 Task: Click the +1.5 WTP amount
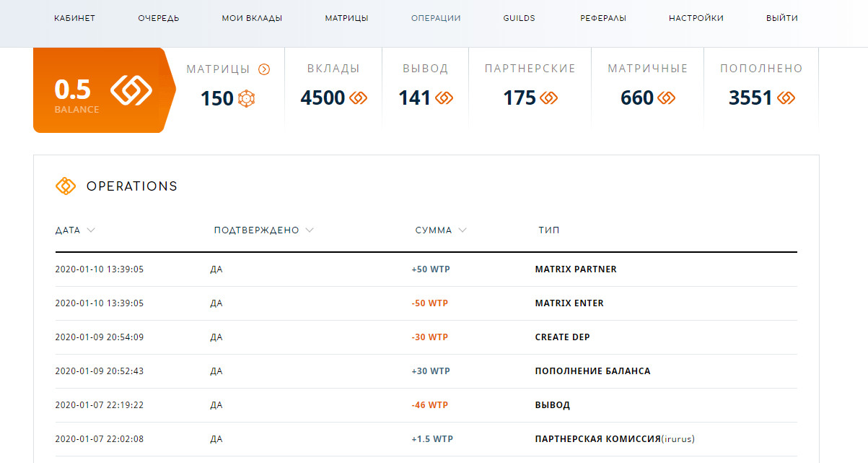click(x=432, y=439)
